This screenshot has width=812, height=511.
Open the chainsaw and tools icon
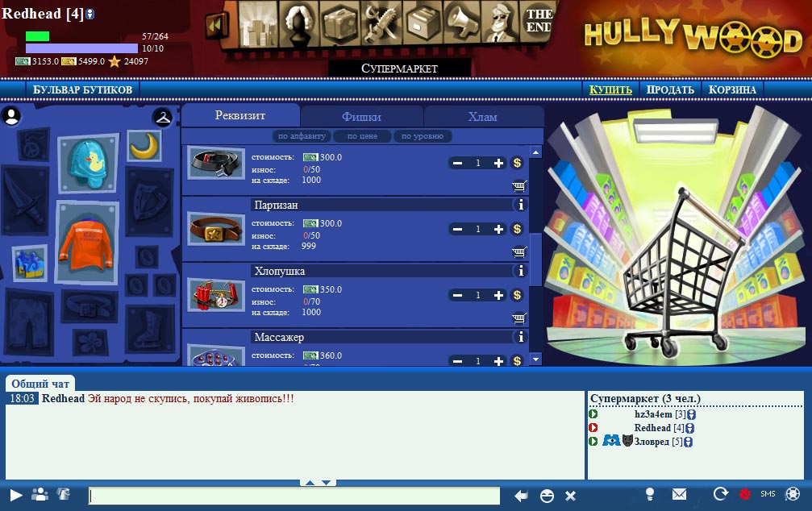click(381, 24)
